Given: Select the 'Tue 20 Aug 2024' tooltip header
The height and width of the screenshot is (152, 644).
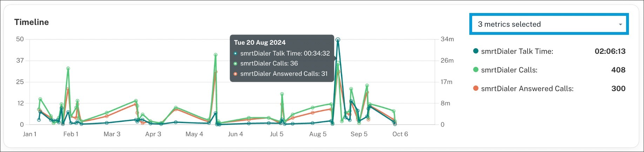Looking at the screenshot, I should pyautogui.click(x=260, y=43).
